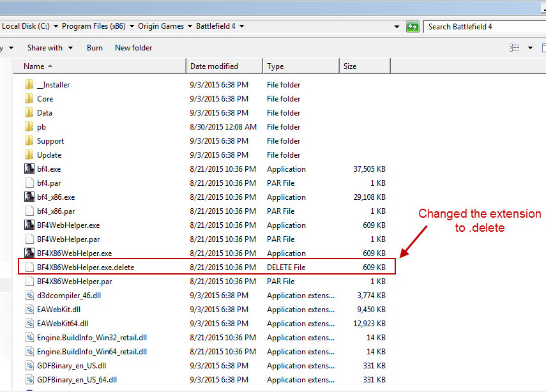
Task: Select the file name BF4X86WebHelper.exe.delete
Action: (x=86, y=268)
